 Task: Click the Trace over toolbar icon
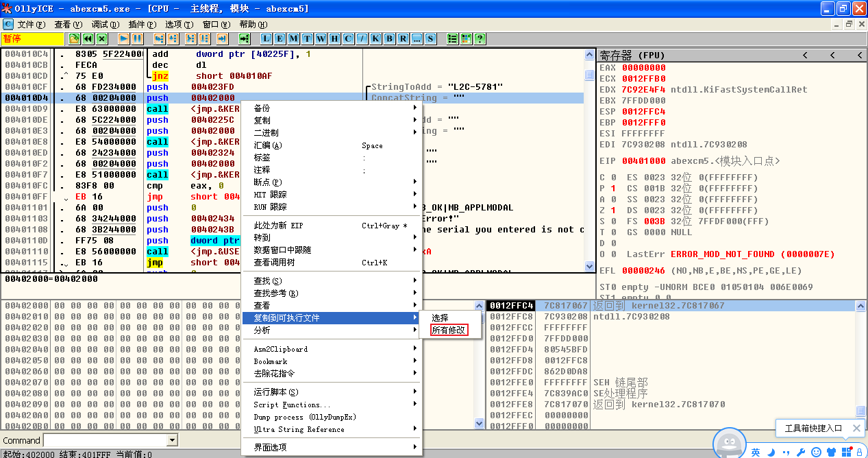click(x=203, y=38)
